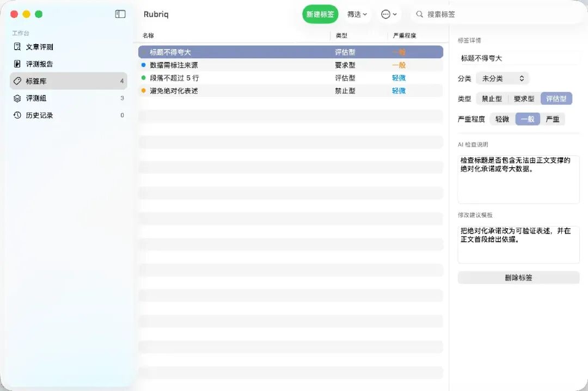Open 历史记录 in sidebar

68,115
